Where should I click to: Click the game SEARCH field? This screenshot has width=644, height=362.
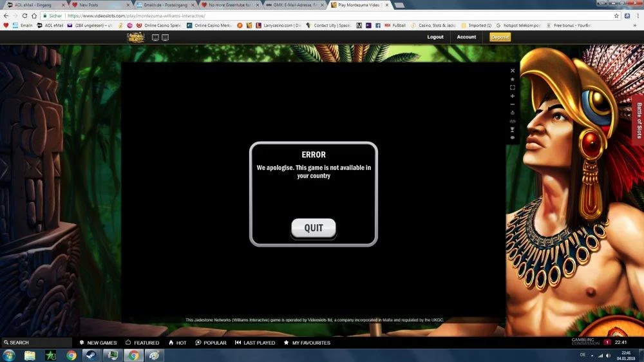click(36, 342)
